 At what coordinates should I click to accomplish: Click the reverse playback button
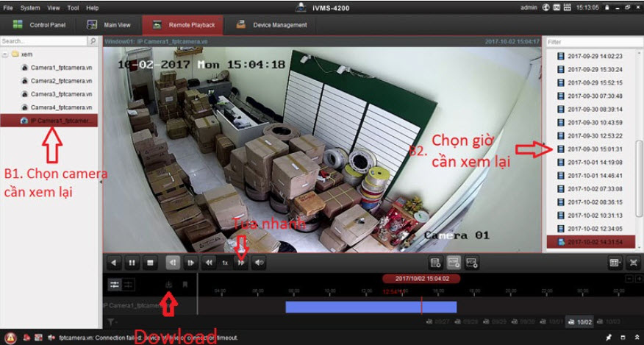point(113,263)
